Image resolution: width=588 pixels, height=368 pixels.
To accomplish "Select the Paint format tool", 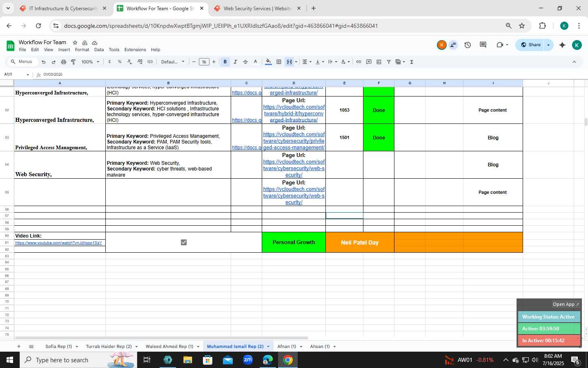I will click(x=73, y=62).
